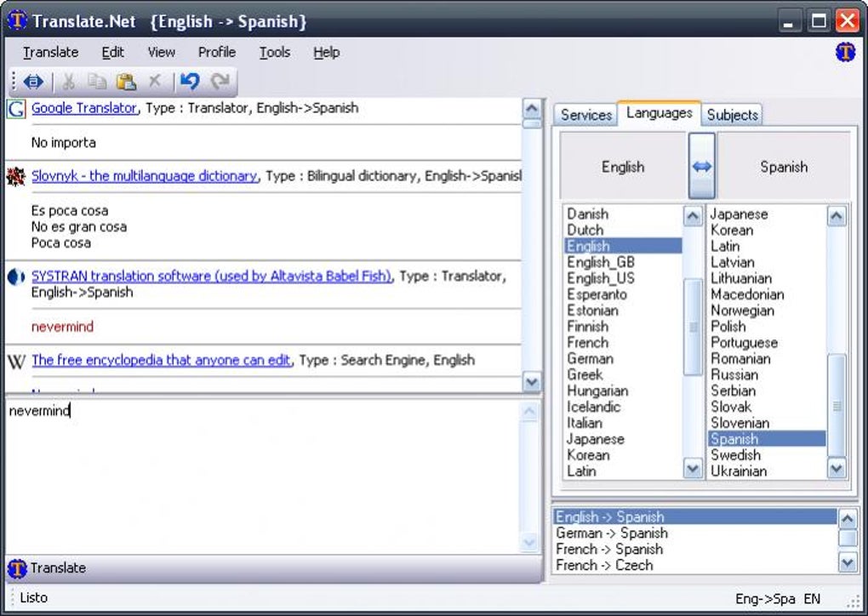Click the Copy toolbar icon

click(97, 83)
